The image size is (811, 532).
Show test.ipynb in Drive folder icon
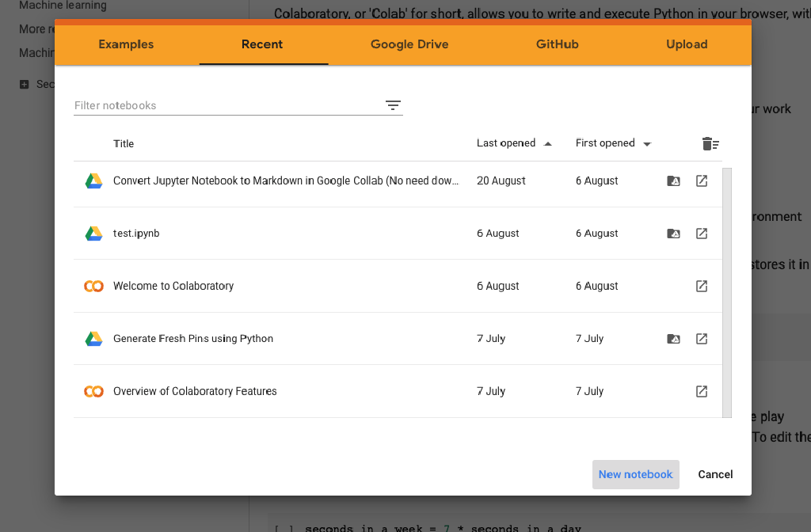pos(673,234)
